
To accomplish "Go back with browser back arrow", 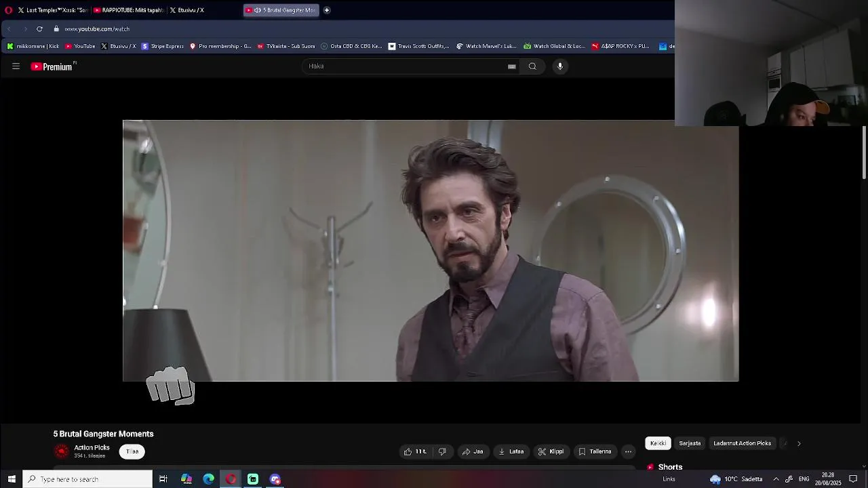I will pos(9,29).
